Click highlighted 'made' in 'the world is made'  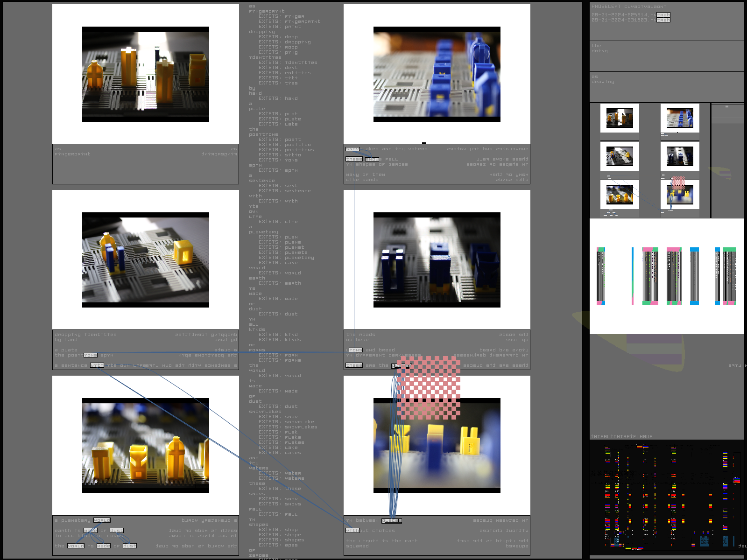point(104,546)
